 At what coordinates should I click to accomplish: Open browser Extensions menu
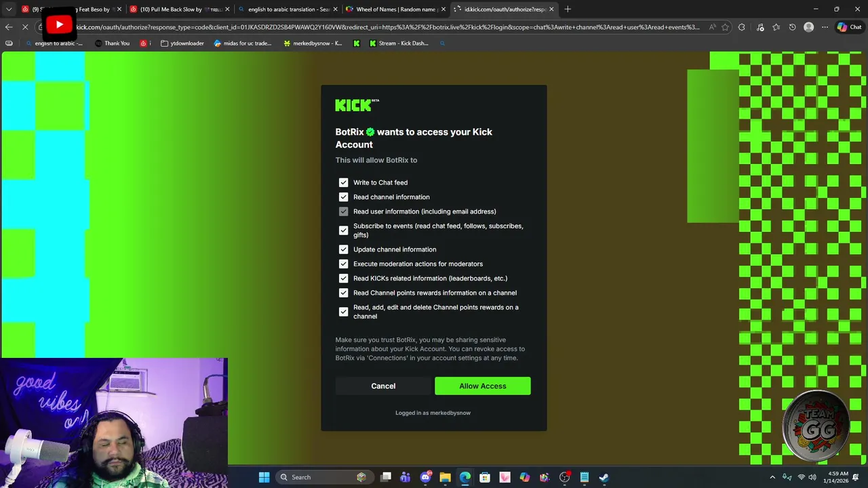pyautogui.click(x=741, y=27)
